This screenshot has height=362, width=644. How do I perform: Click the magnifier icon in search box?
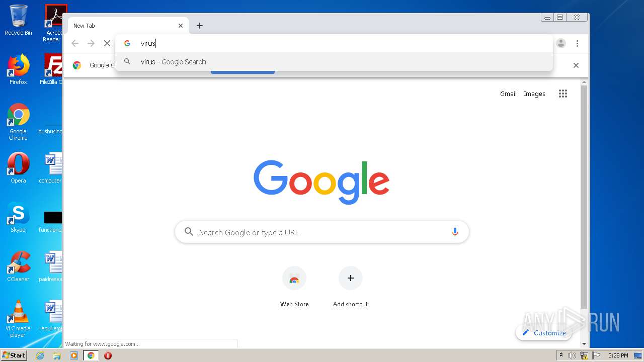point(189,232)
